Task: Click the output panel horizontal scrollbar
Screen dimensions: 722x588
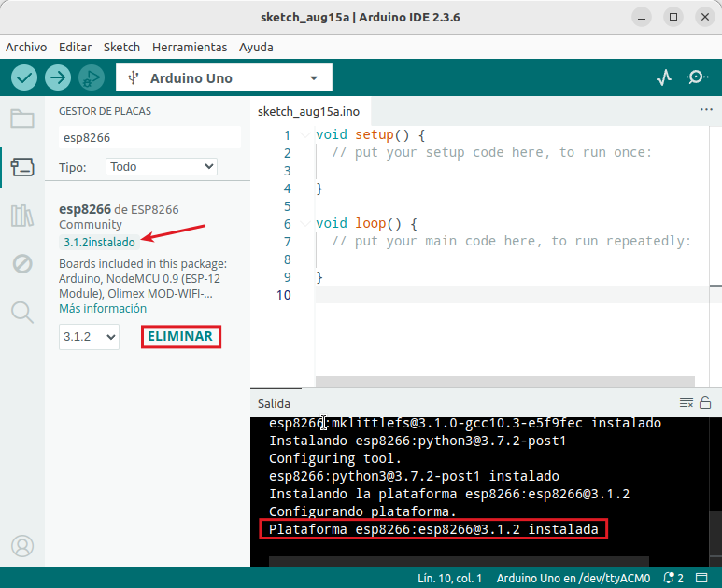Action: click(459, 562)
